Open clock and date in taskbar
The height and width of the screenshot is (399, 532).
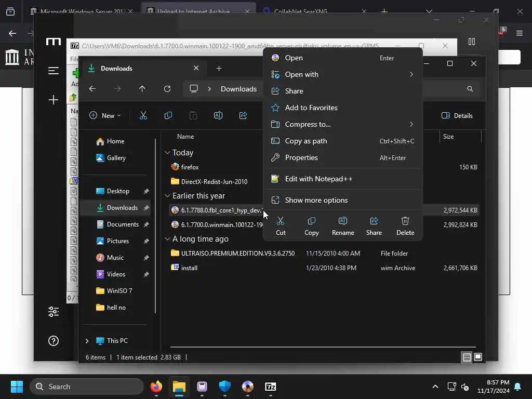click(x=494, y=387)
